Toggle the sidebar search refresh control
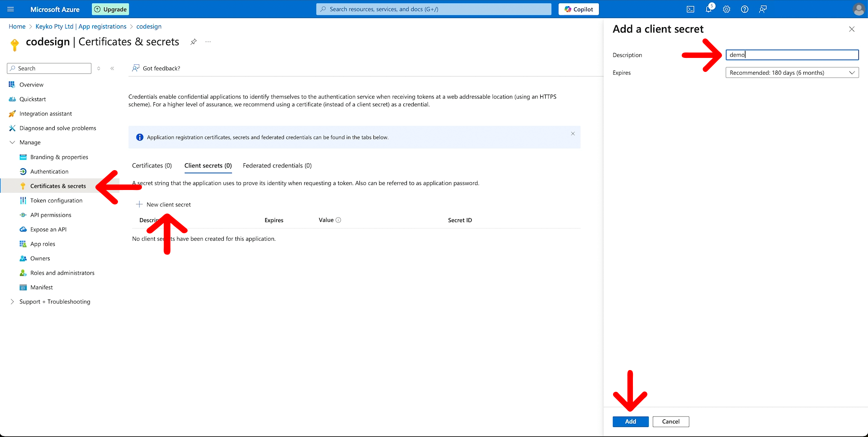This screenshot has height=437, width=868. (99, 68)
